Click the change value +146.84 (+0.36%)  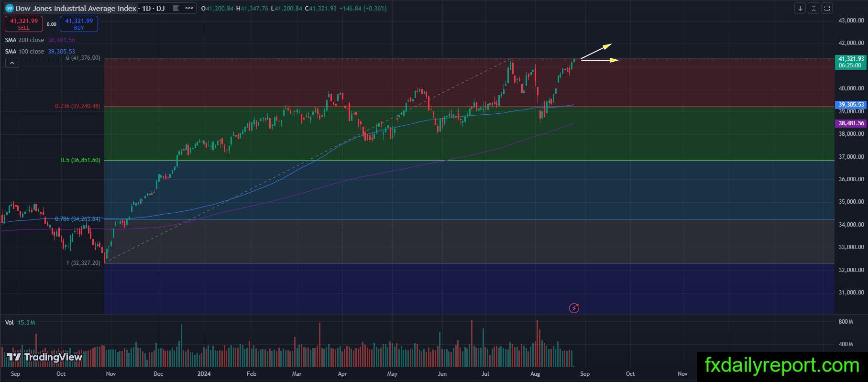363,9
